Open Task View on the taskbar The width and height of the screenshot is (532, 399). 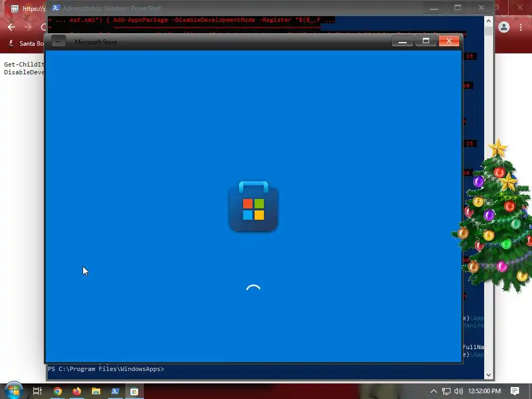point(37,391)
